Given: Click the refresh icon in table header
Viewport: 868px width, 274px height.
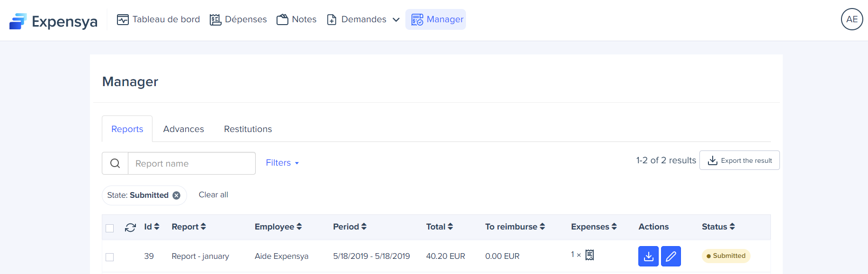Looking at the screenshot, I should (x=130, y=228).
